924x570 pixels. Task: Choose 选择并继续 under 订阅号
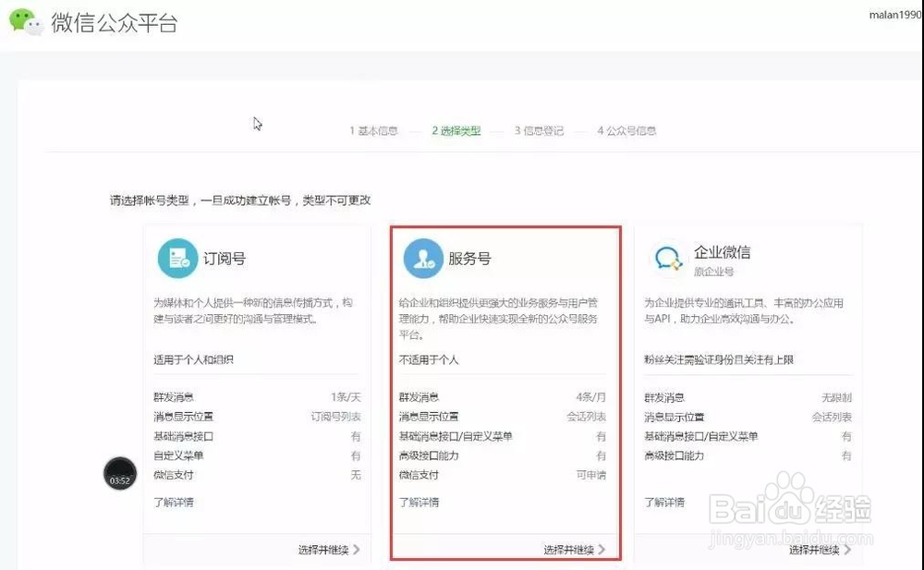click(x=323, y=550)
